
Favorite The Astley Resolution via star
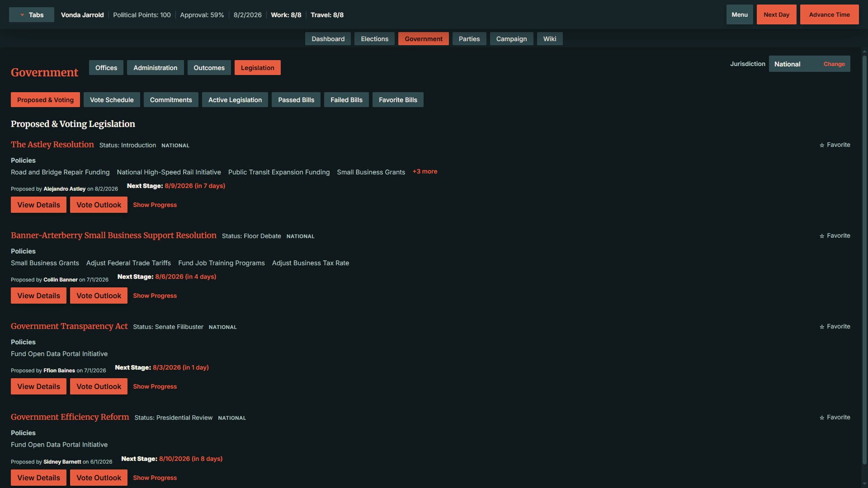tap(835, 145)
